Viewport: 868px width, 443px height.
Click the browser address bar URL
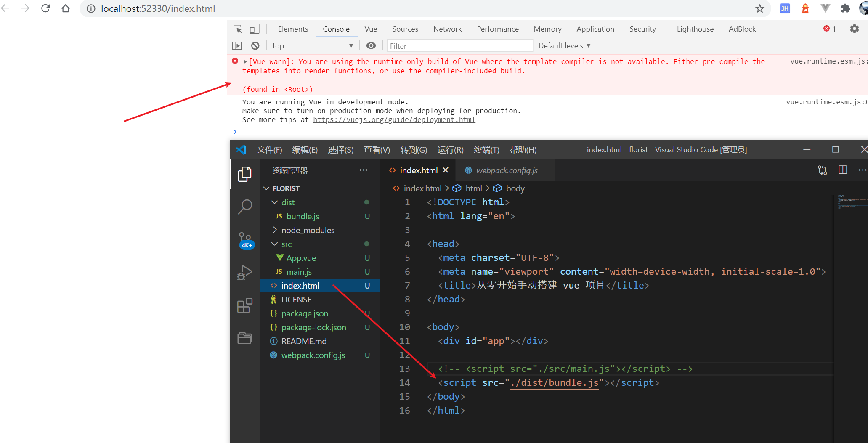tap(158, 8)
